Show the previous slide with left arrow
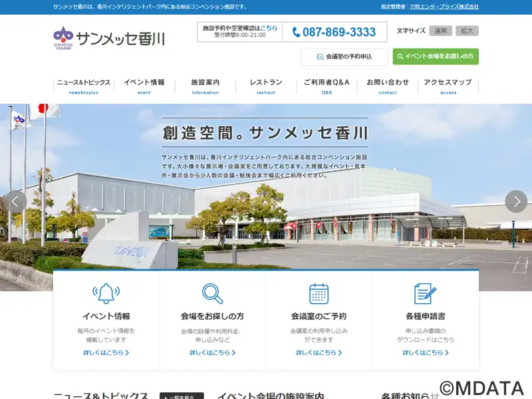 coord(15,201)
